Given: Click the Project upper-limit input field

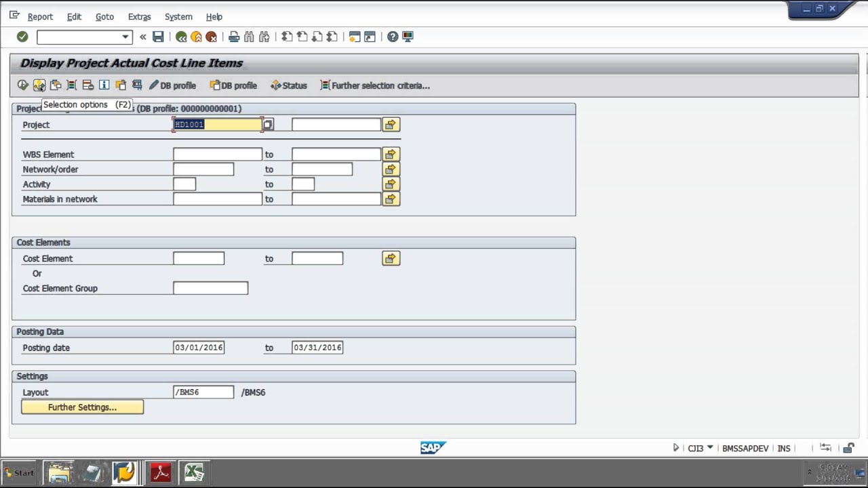Looking at the screenshot, I should [336, 125].
